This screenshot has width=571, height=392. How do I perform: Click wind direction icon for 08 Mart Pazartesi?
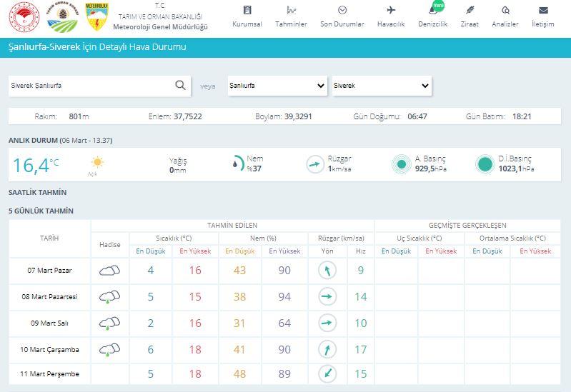tap(327, 296)
